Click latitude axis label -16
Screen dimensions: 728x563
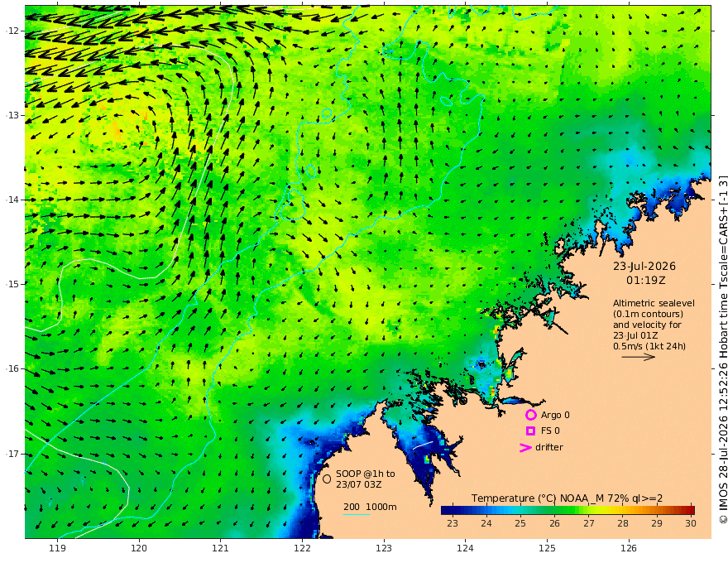[x=12, y=368]
